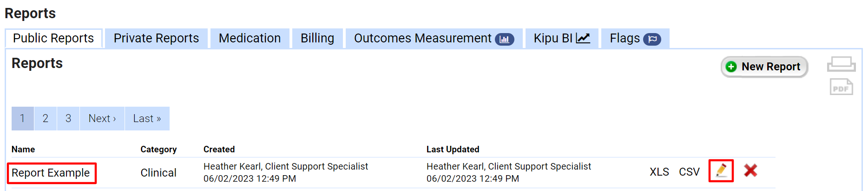Click the flag icon on Flags tab

[652, 39]
